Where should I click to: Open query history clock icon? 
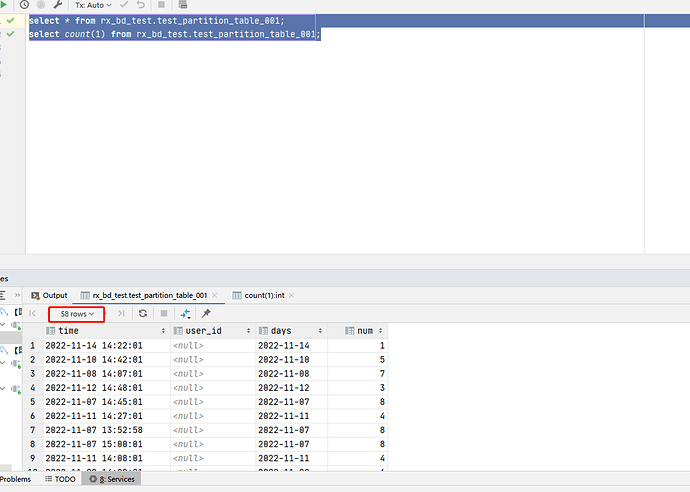pos(24,5)
